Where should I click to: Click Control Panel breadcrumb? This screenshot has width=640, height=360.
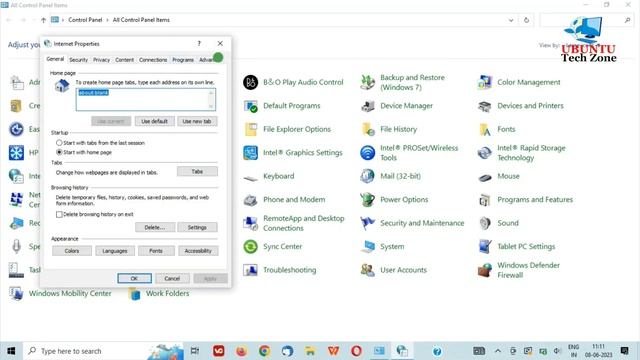click(x=85, y=20)
